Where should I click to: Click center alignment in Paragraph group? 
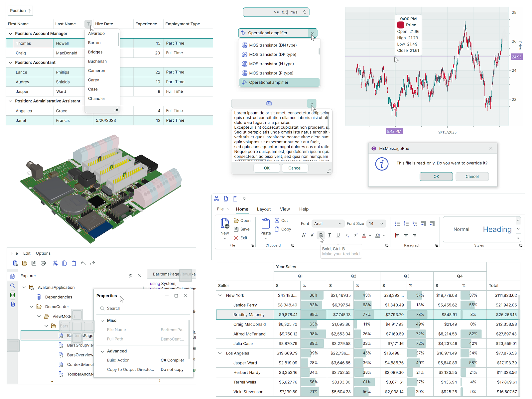(x=406, y=235)
